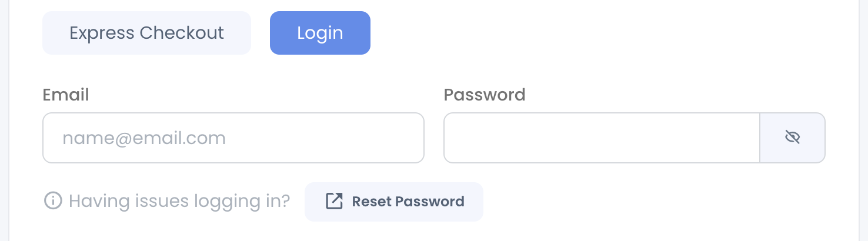Switch to the Express Checkout tab
This screenshot has height=241, width=868.
coord(146,33)
